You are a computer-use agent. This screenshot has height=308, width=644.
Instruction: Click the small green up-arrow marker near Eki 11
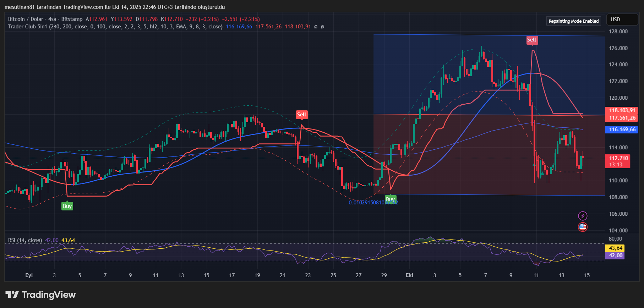pos(534,164)
